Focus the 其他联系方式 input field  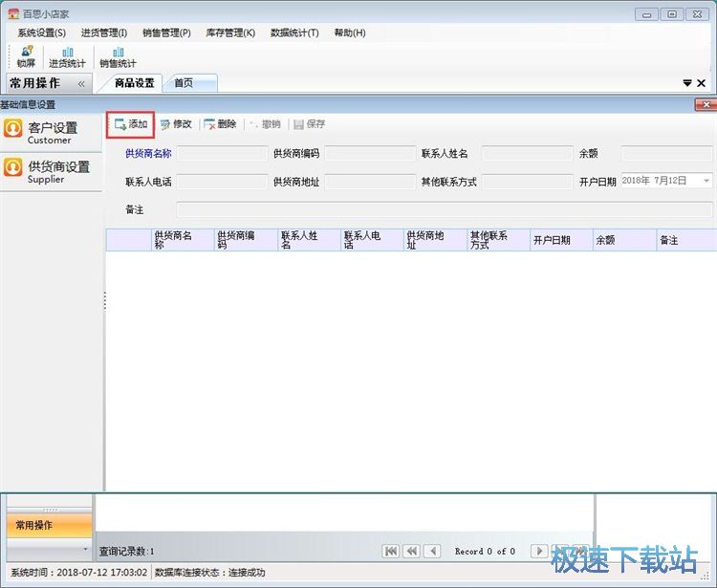527,182
